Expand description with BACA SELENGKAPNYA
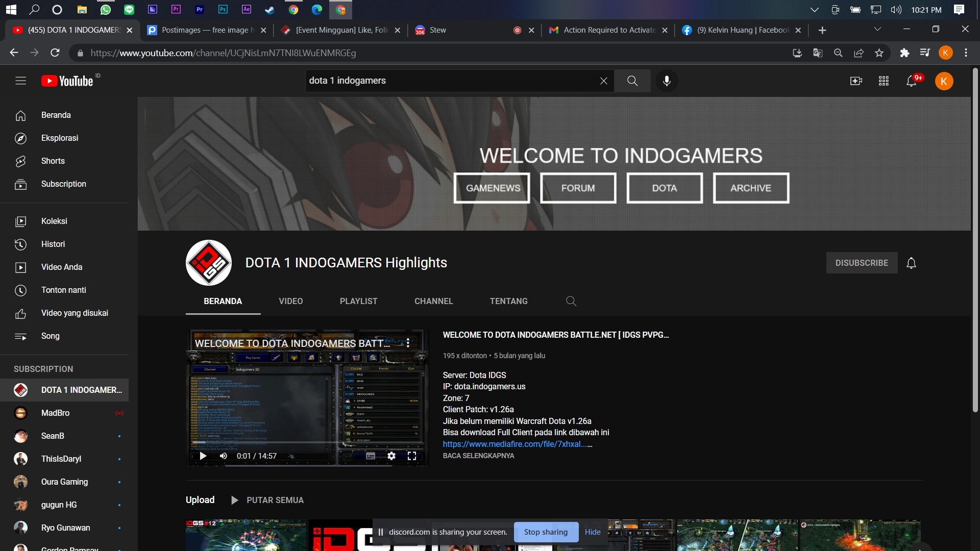 [x=478, y=456]
